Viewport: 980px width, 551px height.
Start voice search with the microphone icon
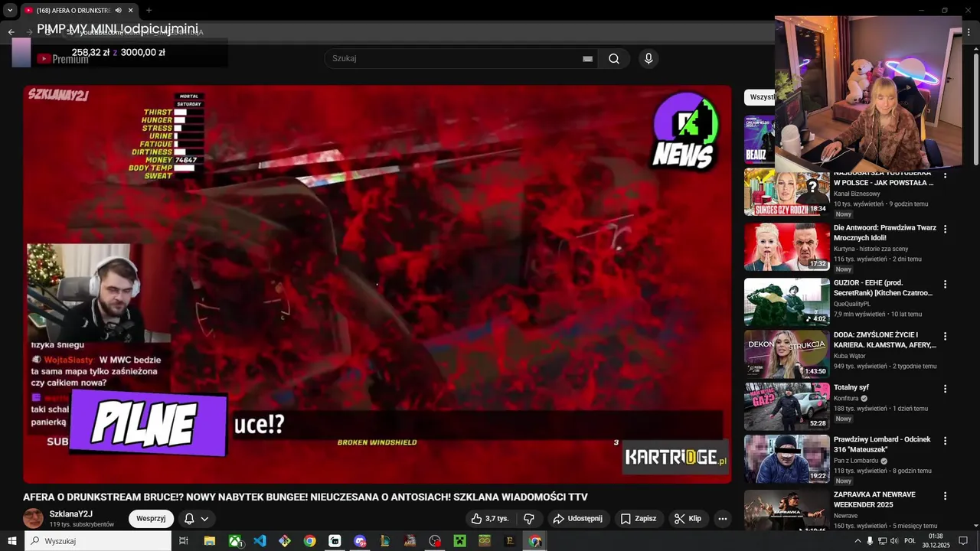click(x=648, y=59)
